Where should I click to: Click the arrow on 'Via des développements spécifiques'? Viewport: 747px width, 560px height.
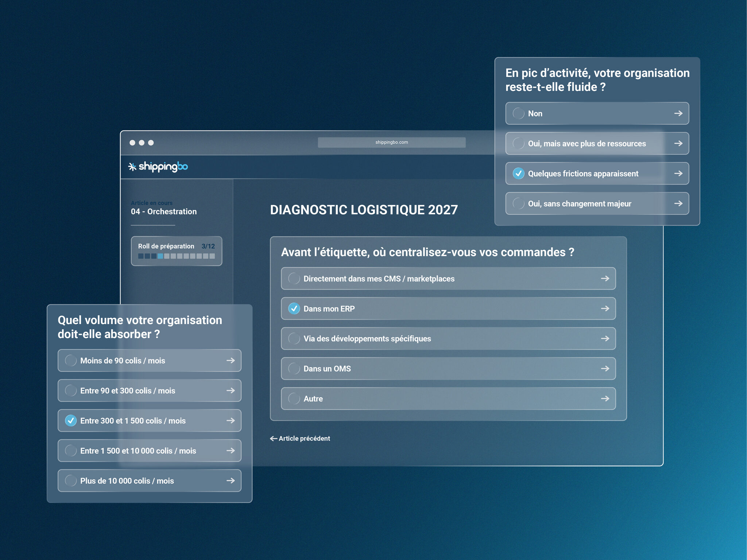[x=605, y=339]
